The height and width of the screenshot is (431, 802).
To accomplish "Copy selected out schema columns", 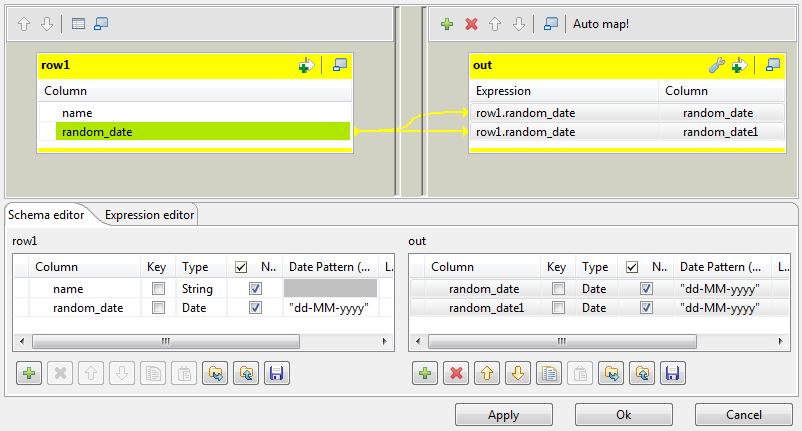I will [x=549, y=373].
